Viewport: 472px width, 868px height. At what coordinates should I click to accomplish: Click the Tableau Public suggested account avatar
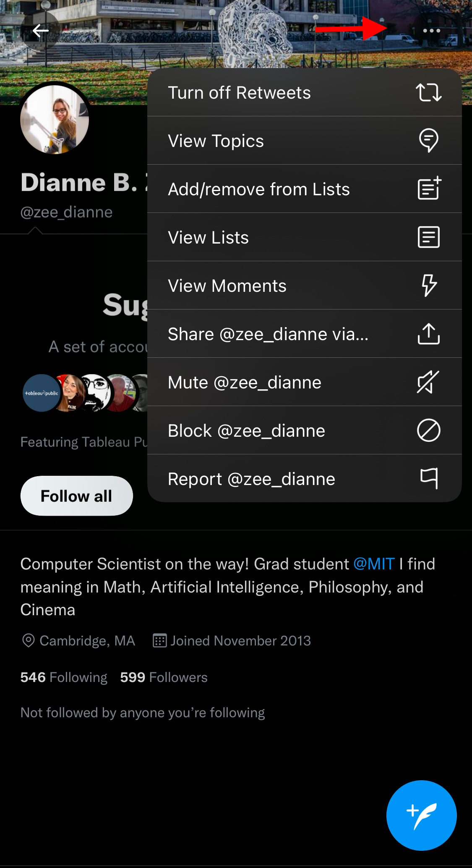pyautogui.click(x=41, y=393)
